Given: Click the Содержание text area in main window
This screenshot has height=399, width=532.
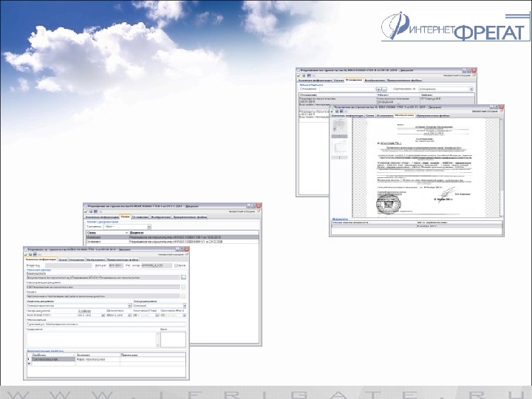Looking at the screenshot, I should point(92,339).
